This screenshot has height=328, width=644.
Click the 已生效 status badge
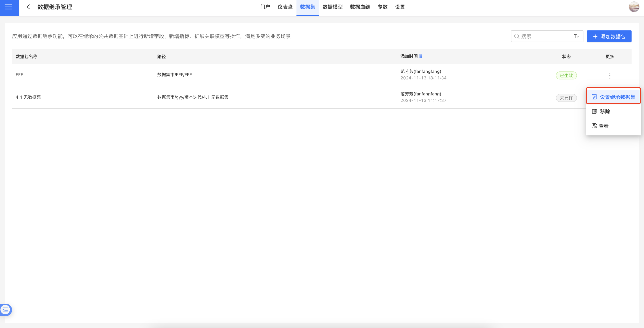pos(566,75)
